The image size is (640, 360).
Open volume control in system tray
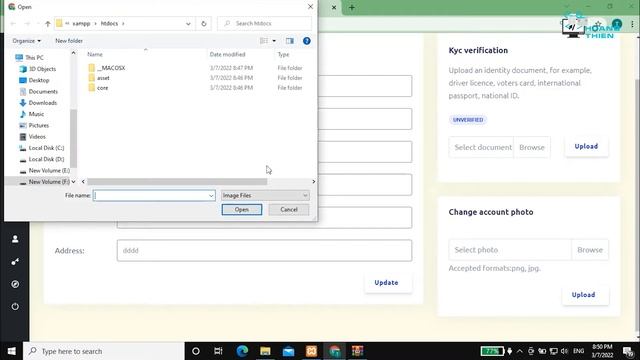(564, 351)
